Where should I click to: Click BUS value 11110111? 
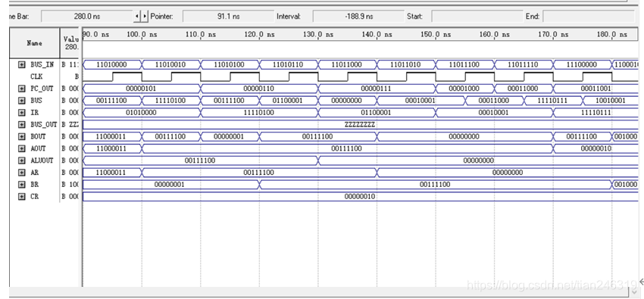coord(552,101)
